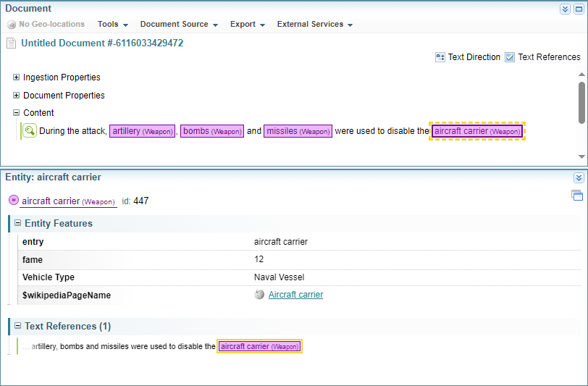Expand the Ingestion Properties section
The image size is (588, 386).
(17, 77)
